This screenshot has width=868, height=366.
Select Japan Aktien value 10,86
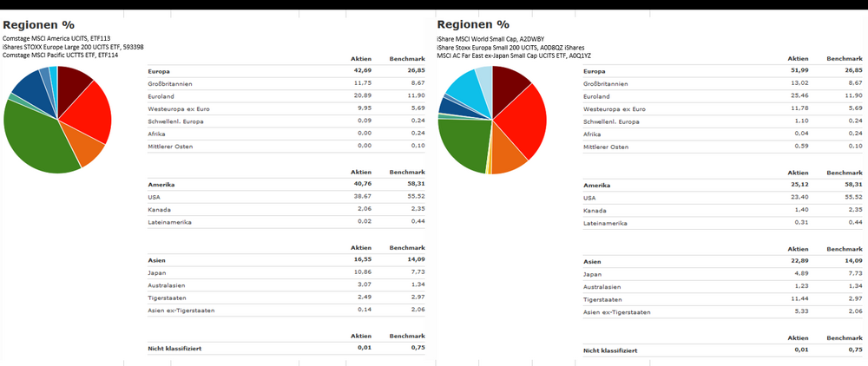(x=363, y=272)
